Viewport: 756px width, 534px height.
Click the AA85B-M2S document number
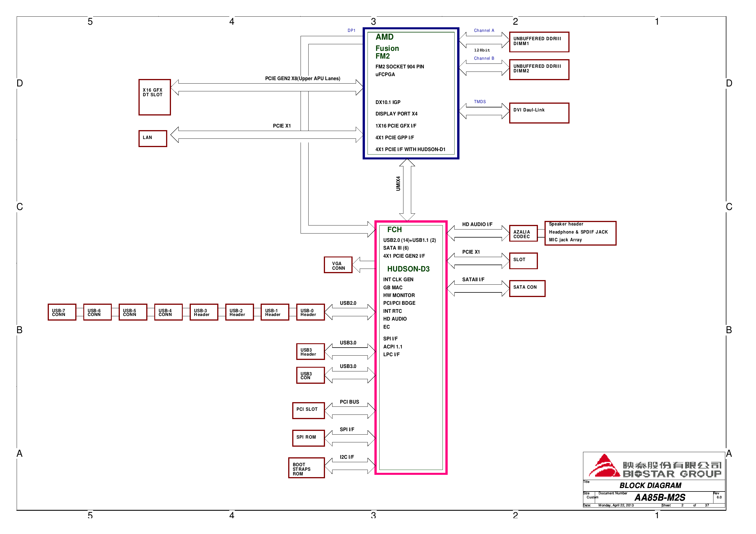(x=659, y=498)
